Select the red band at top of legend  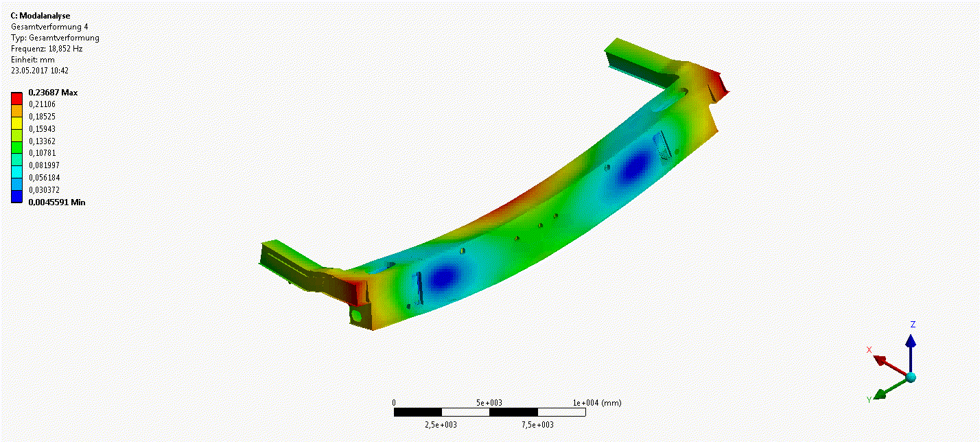tap(16, 98)
